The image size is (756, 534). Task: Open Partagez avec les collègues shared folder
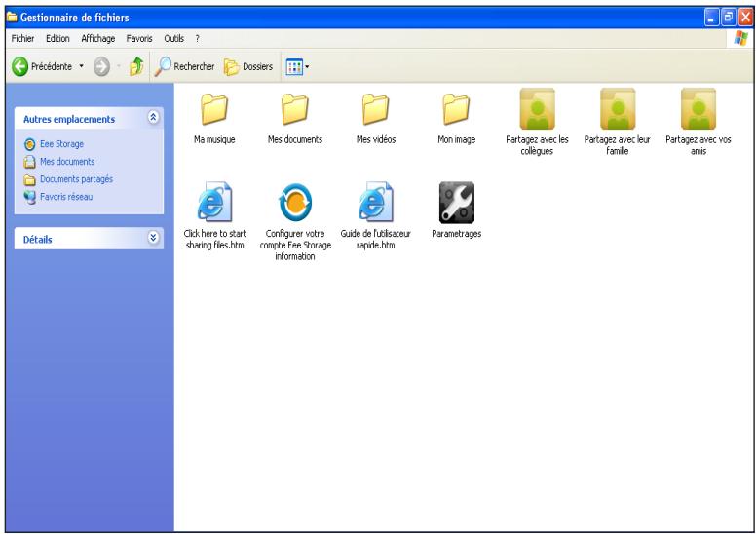click(x=537, y=108)
